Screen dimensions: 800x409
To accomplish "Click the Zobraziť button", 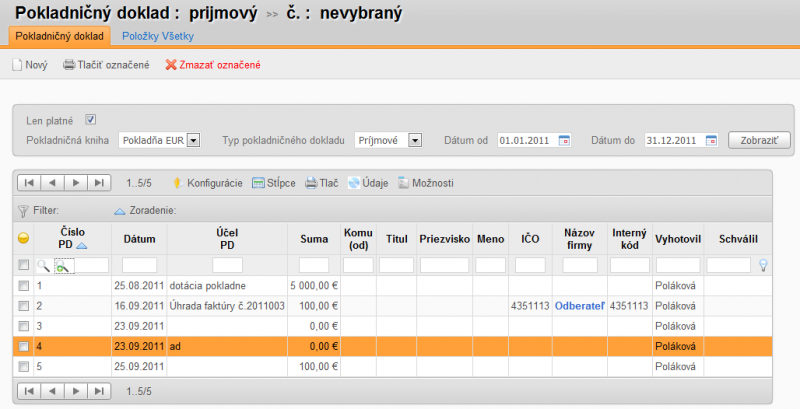I will coord(759,140).
